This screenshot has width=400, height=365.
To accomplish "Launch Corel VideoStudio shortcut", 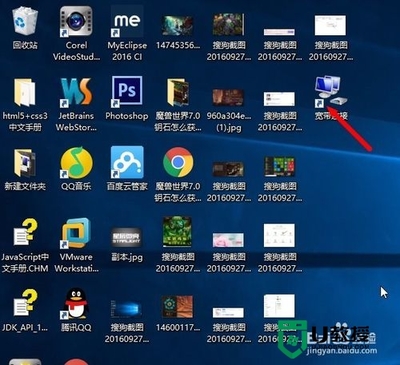I will tap(76, 22).
